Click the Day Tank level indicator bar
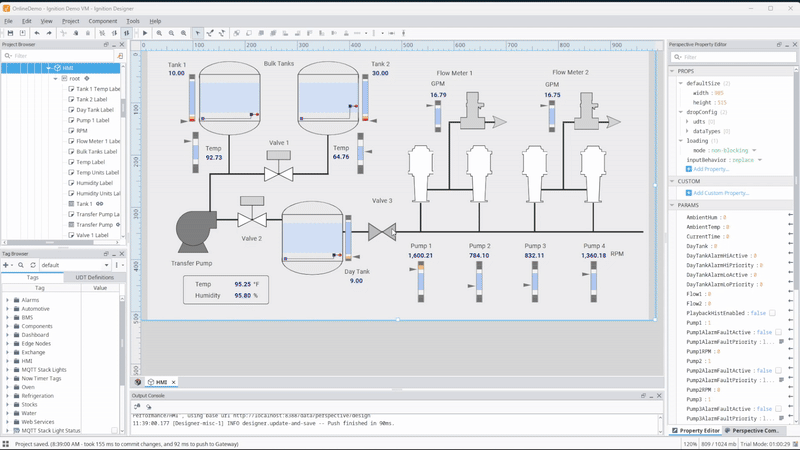This screenshot has height=450, width=800. [x=348, y=237]
